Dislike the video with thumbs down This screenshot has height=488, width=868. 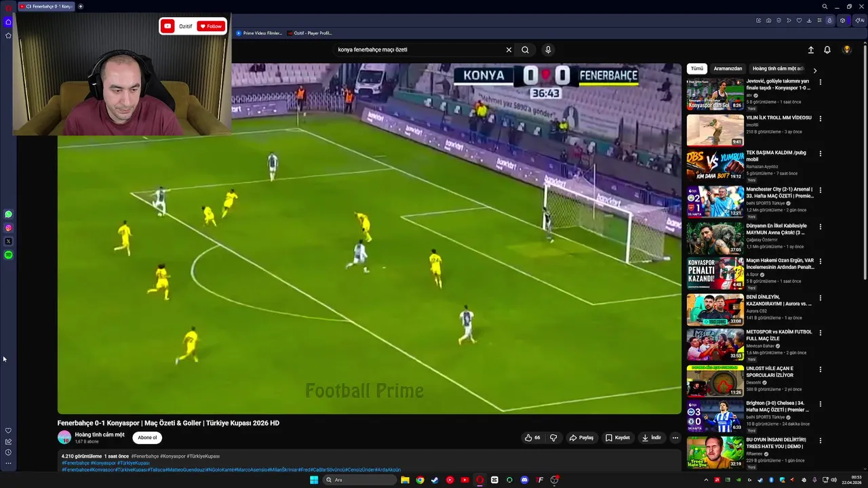(x=553, y=438)
